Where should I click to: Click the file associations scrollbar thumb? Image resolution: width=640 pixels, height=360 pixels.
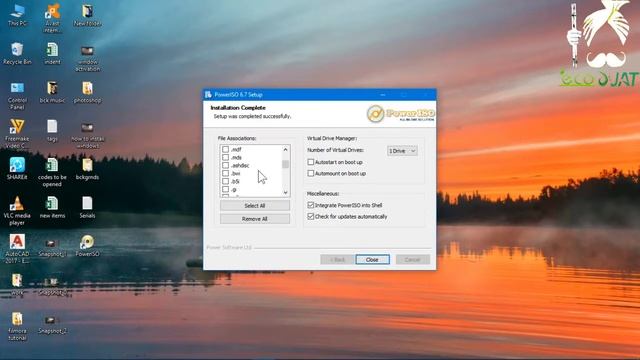[x=285, y=164]
